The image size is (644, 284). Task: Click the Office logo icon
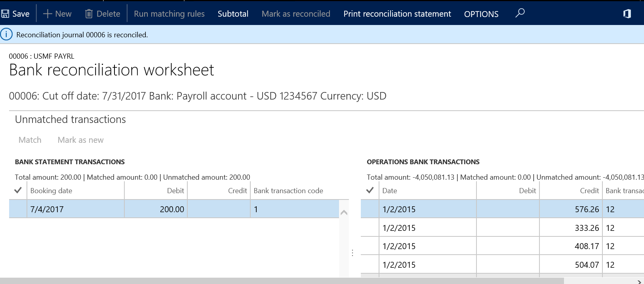(627, 14)
